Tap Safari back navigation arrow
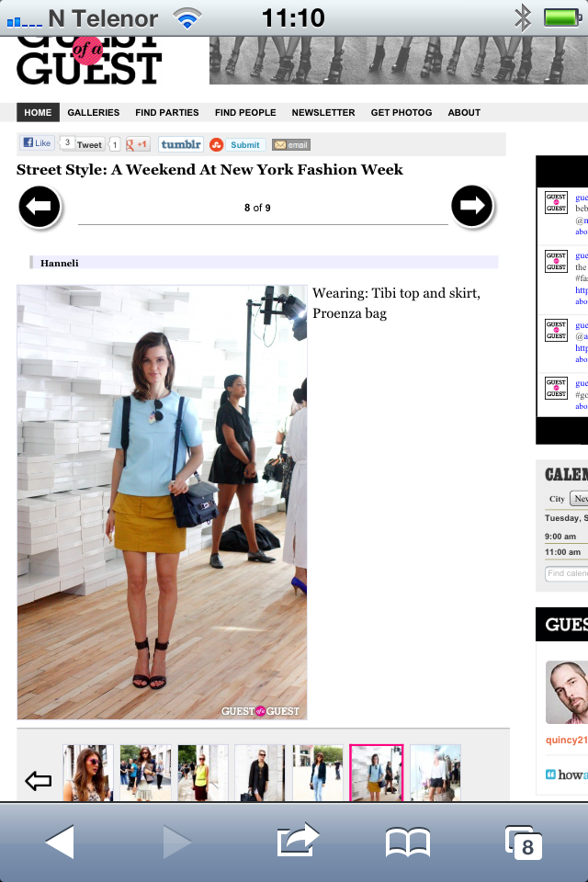Viewport: 588px width, 882px height. coord(61,842)
